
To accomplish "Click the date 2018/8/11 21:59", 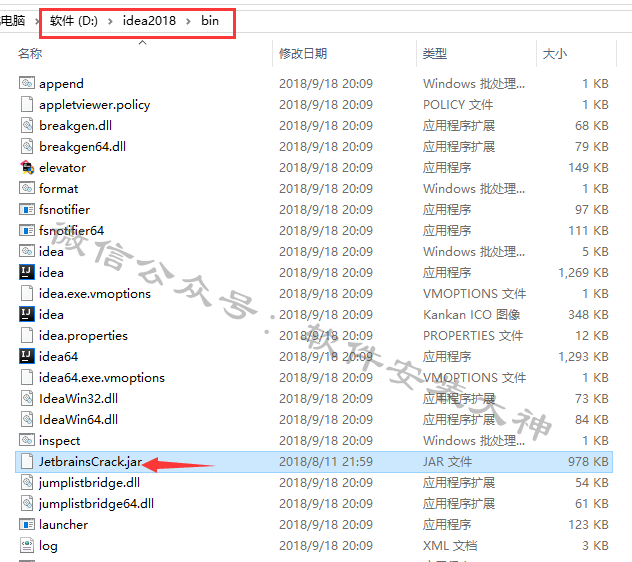I will [326, 461].
